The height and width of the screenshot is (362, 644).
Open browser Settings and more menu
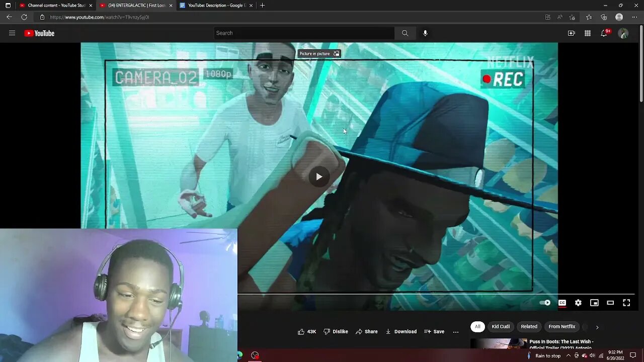(634, 17)
